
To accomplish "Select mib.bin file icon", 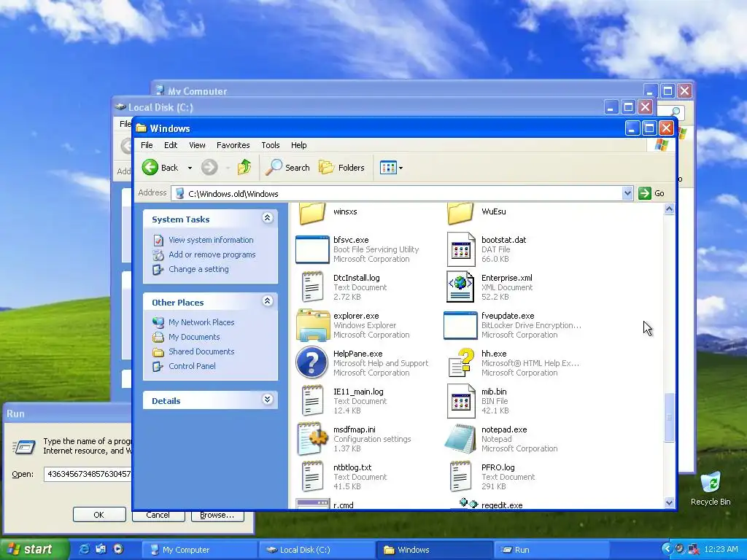I will [x=461, y=401].
